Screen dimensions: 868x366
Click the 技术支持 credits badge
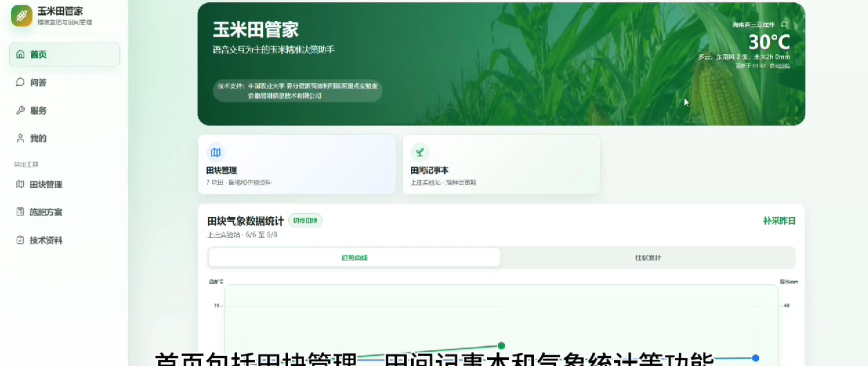pos(297,91)
